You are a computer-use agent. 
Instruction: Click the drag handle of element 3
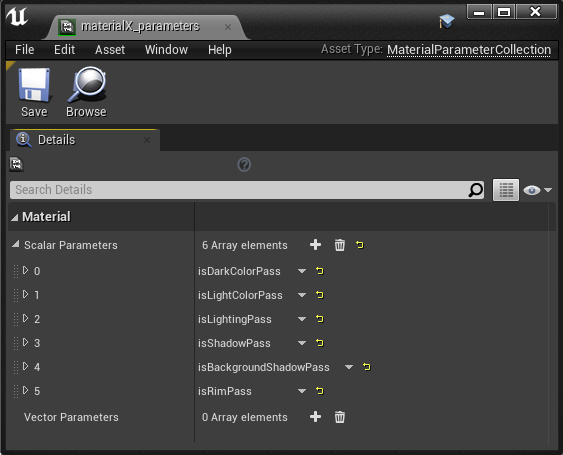pyautogui.click(x=16, y=343)
